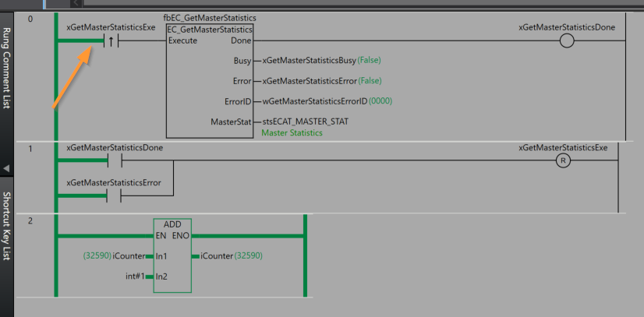Screen dimensions: 644x317
Task: Select rung number 0
Action: pyautogui.click(x=30, y=18)
